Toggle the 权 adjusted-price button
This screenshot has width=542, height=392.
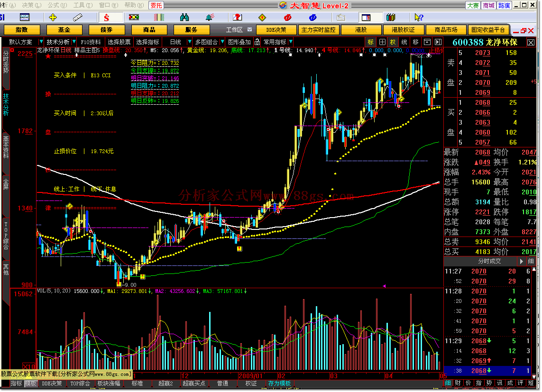[x=393, y=42]
